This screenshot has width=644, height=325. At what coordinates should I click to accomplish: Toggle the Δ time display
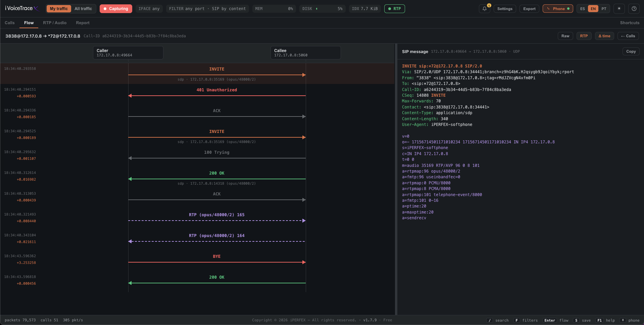pyautogui.click(x=604, y=36)
